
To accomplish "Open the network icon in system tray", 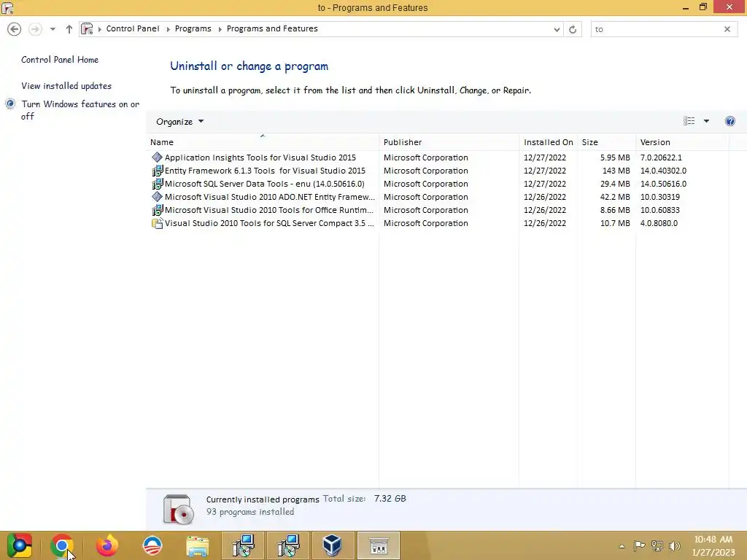I will (x=657, y=545).
